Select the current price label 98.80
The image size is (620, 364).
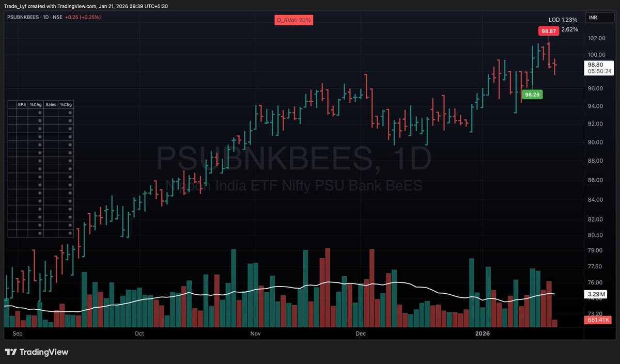pos(596,65)
